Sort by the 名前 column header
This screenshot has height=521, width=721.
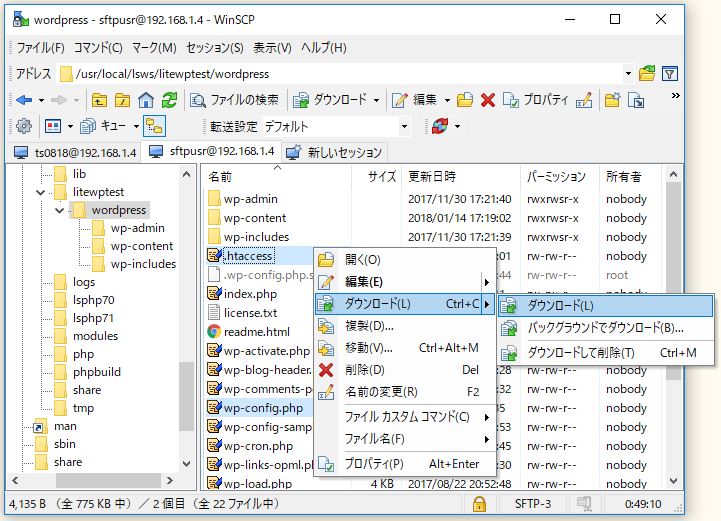click(277, 177)
